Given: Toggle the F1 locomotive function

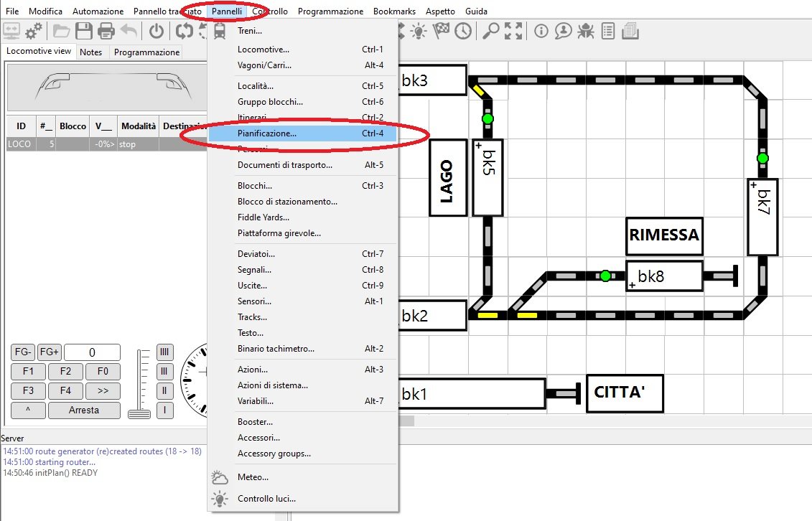Looking at the screenshot, I should click(x=29, y=372).
